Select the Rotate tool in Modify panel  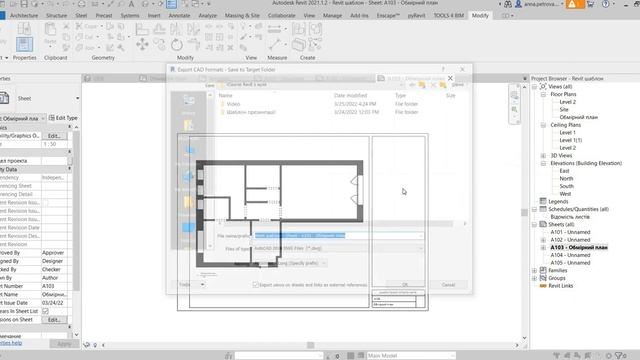[x=177, y=44]
